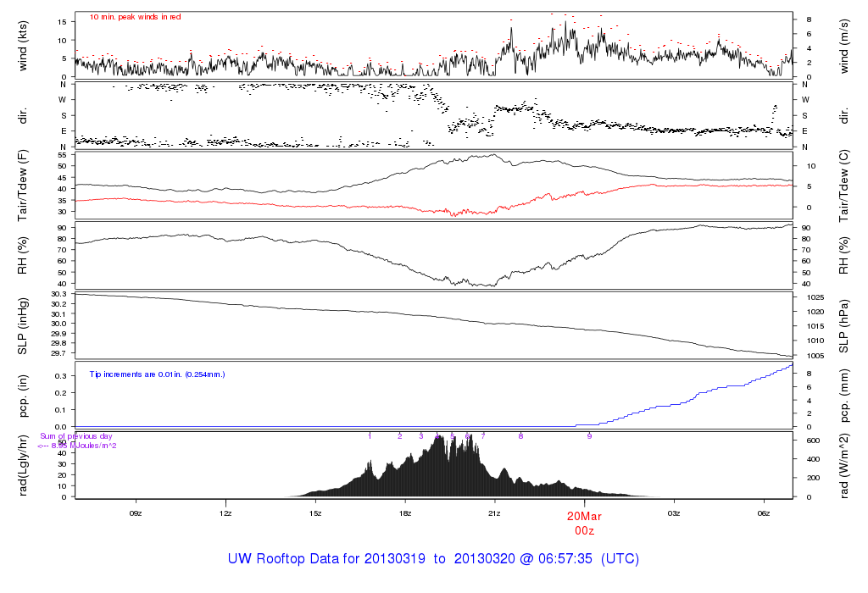Click the 'UW Rooftop Data' title line
The width and height of the screenshot is (868, 593).
pos(433,559)
